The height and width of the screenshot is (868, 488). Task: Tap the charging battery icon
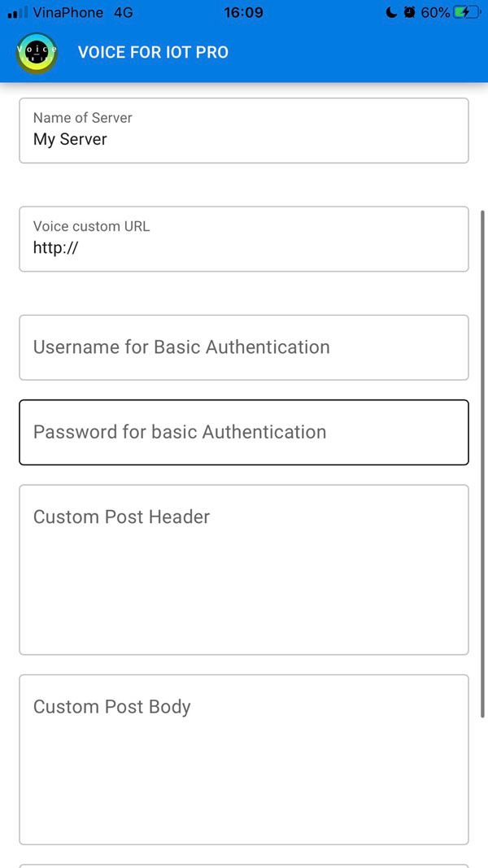point(468,12)
